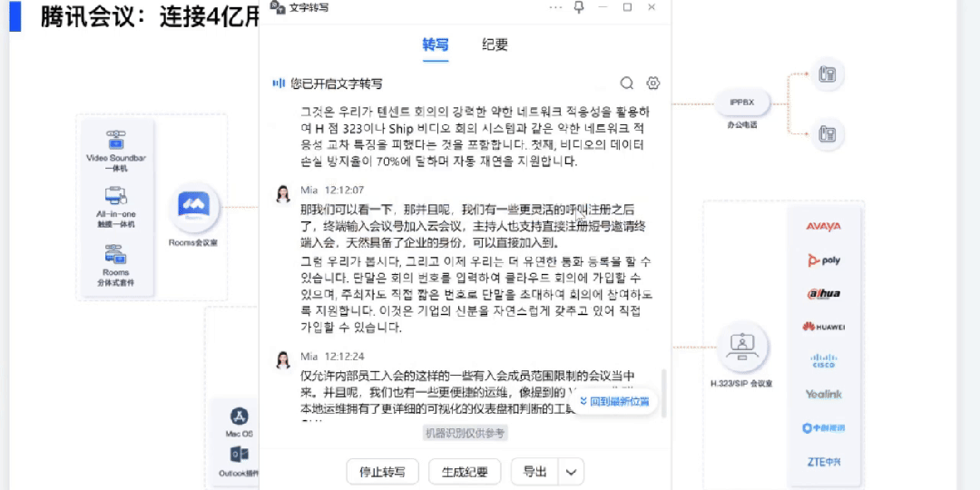Screen dimensions: 980x490
Task: Expand the 导出 dropdown arrow
Action: click(x=572, y=472)
